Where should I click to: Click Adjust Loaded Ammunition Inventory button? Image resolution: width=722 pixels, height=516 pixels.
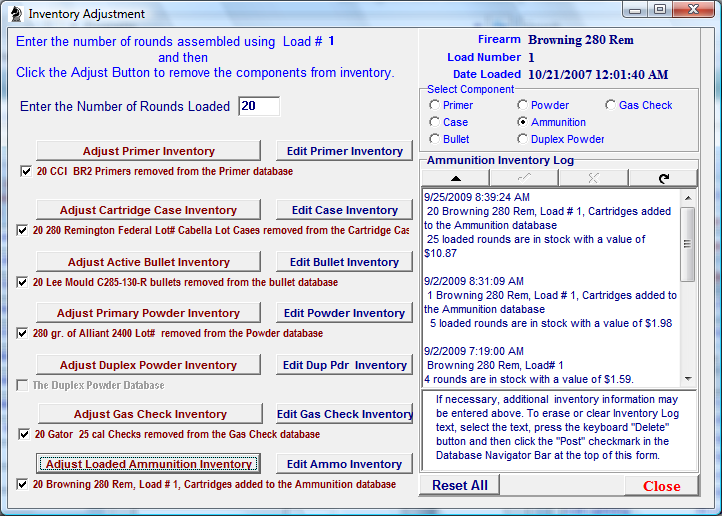(148, 464)
